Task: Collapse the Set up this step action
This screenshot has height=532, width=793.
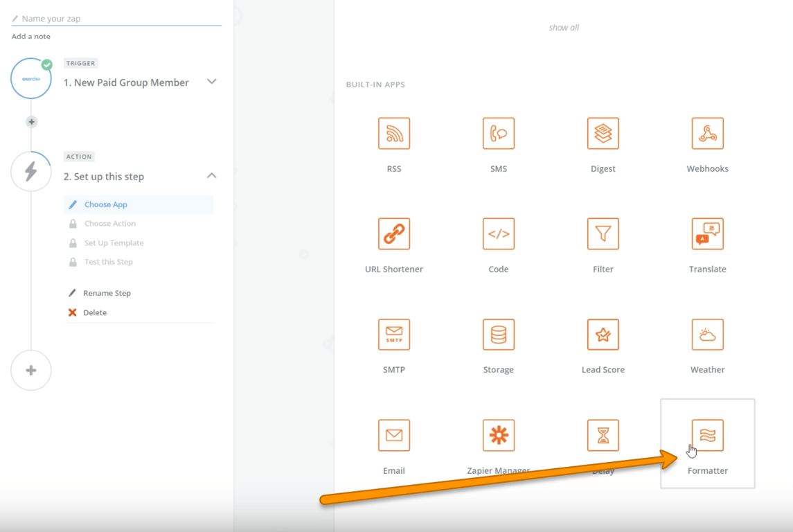Action: (212, 176)
